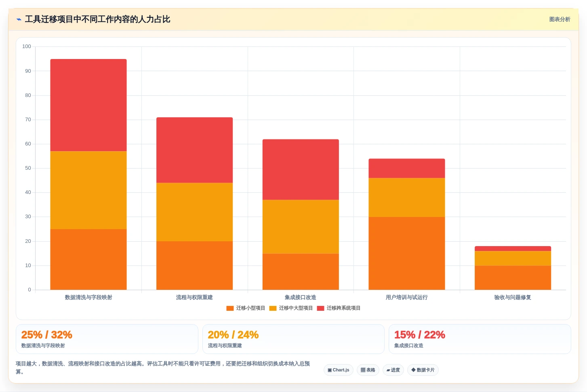Toggle the 迁移中大型项目 legend swatch
This screenshot has height=392, width=587.
pyautogui.click(x=273, y=308)
